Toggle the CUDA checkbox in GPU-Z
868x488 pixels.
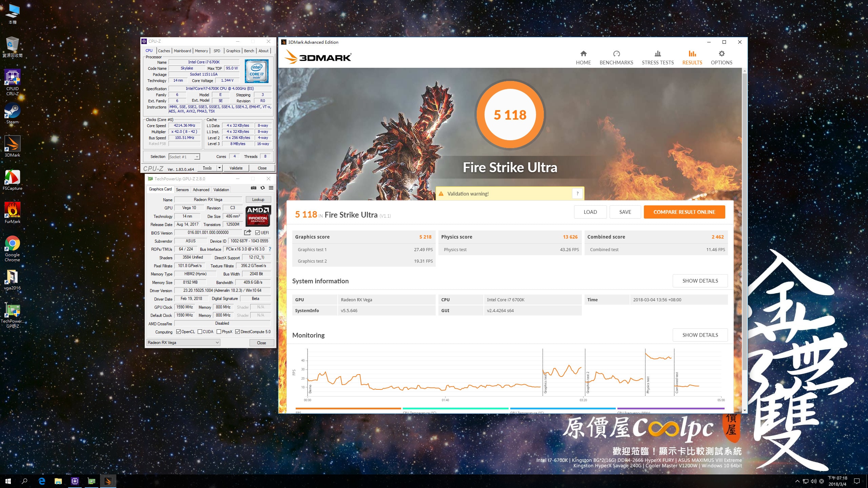pyautogui.click(x=200, y=332)
